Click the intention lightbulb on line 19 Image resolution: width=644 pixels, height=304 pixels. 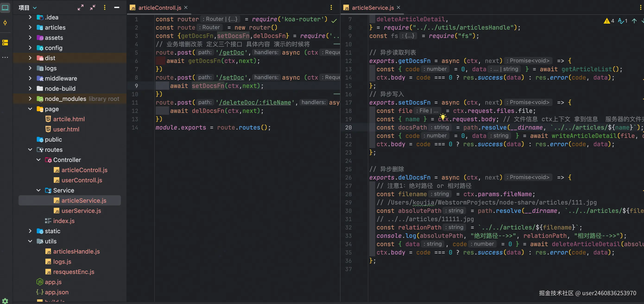[443, 117]
